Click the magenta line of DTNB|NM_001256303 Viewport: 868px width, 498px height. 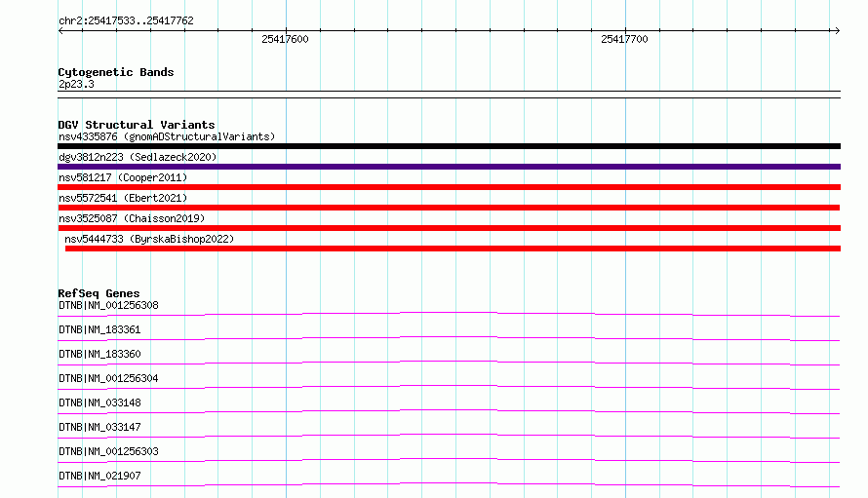(x=449, y=460)
